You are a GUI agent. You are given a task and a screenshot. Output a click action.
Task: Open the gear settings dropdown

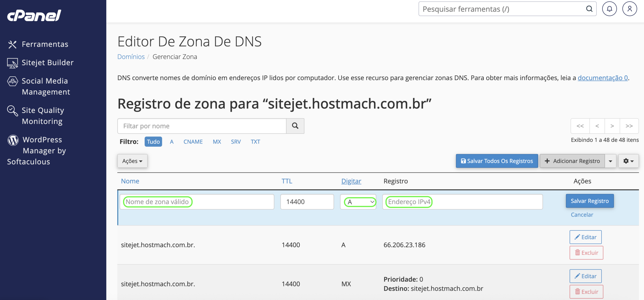(x=628, y=161)
